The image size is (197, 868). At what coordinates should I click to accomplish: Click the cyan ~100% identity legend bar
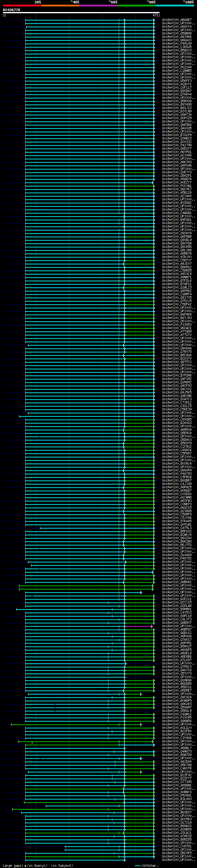(x=175, y=6)
